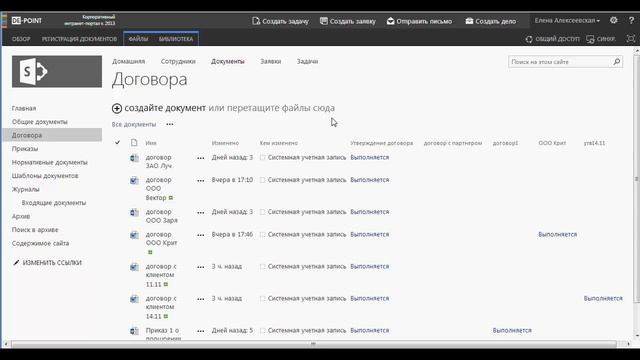
Task: Open Входящие документы in left navigation
Action: (54, 202)
